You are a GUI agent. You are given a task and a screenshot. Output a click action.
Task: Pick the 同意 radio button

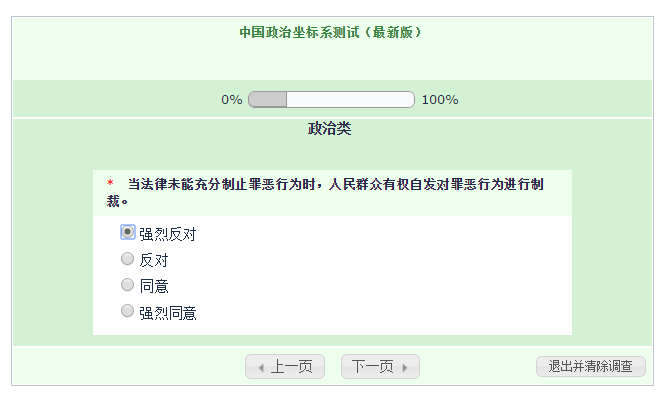(x=128, y=286)
